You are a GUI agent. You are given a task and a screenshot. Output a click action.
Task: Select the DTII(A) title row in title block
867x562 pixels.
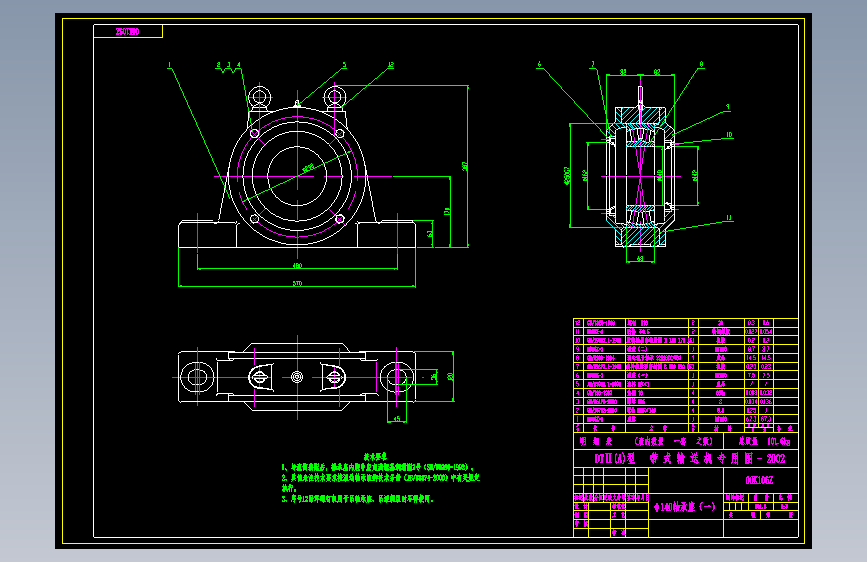tap(686, 459)
